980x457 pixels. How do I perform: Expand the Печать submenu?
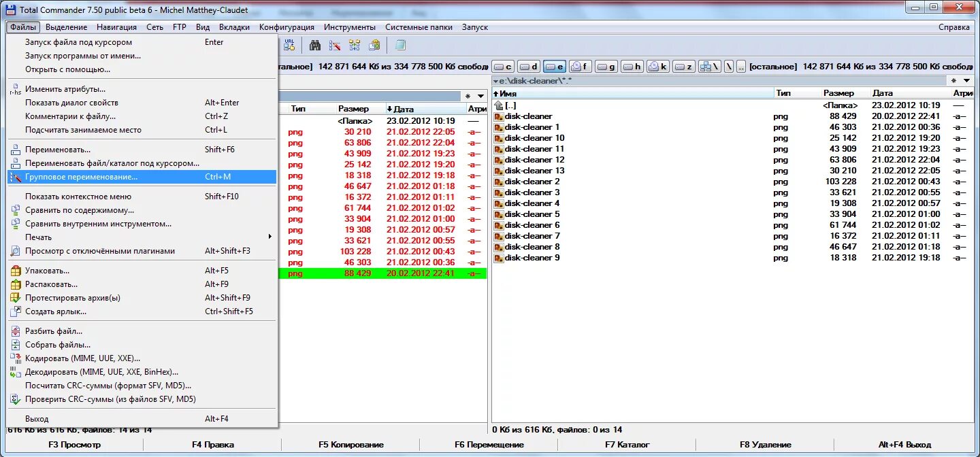pos(142,237)
